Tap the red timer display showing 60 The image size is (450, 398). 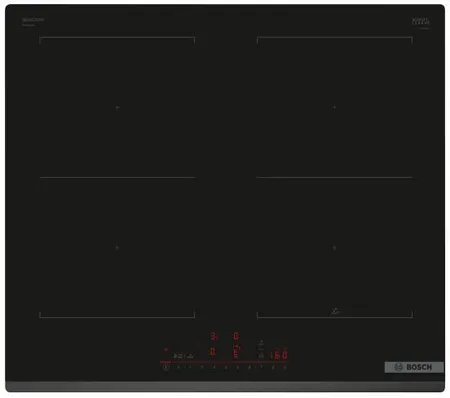tap(281, 355)
